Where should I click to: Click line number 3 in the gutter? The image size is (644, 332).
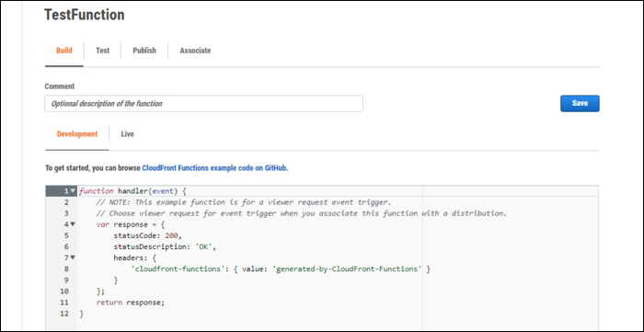pyautogui.click(x=66, y=213)
